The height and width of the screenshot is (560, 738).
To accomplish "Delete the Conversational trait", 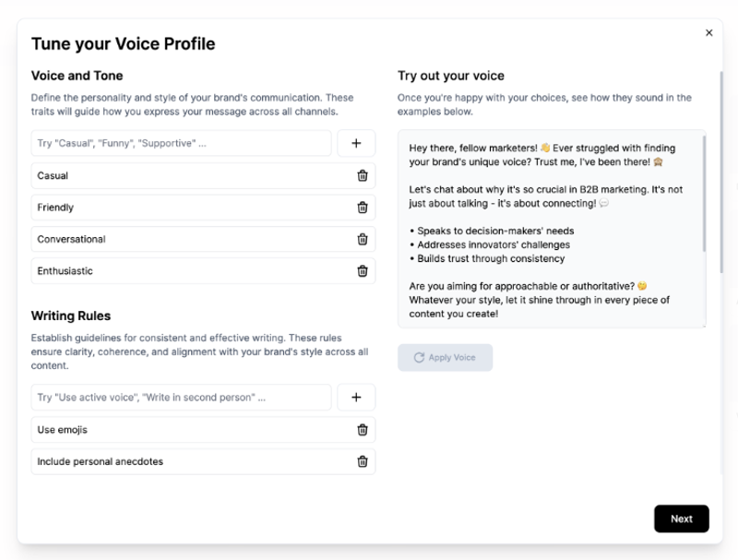I will coord(363,240).
